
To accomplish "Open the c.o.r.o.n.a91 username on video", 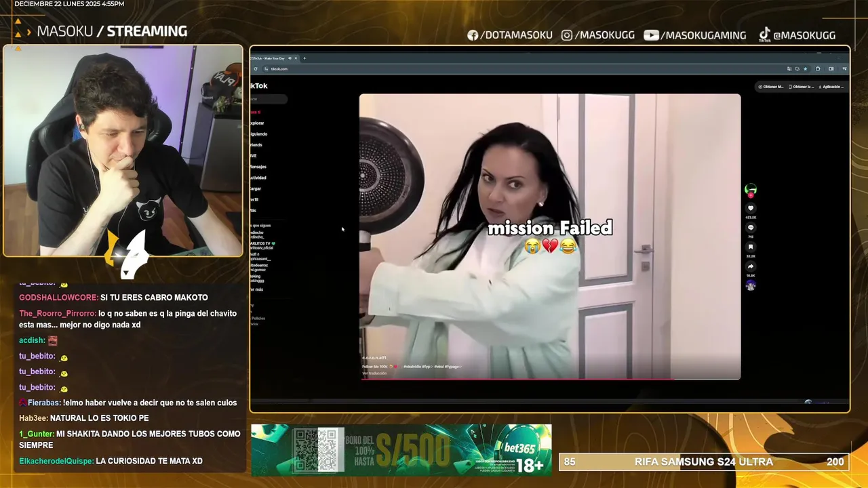I will [374, 358].
